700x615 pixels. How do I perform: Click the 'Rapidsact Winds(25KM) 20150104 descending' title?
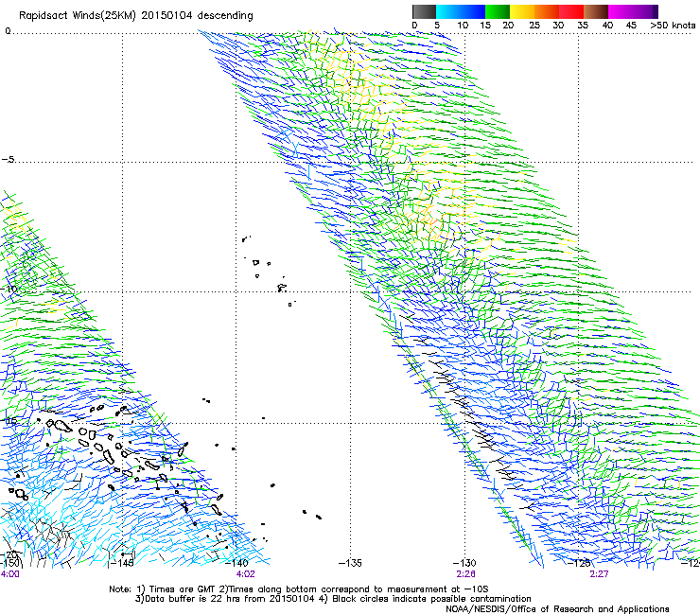[135, 16]
